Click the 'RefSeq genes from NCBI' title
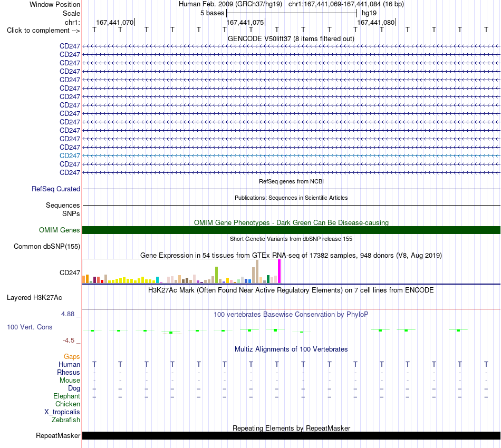The image size is (501, 448). click(291, 181)
